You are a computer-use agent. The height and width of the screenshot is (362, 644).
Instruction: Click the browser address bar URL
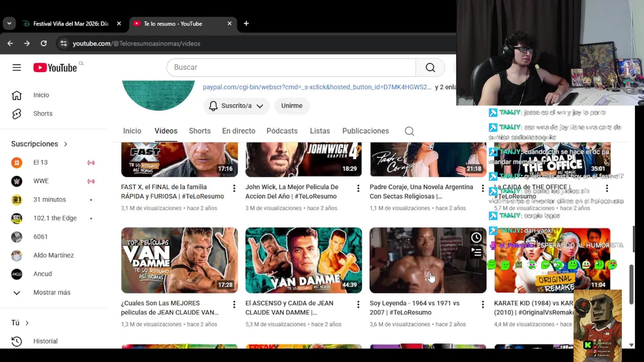136,44
